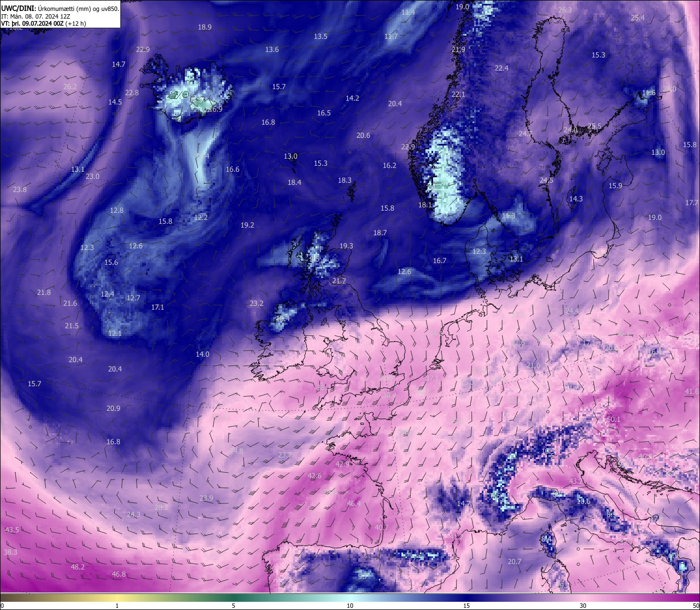
Task: Click the value 22.1 over Norway
Action: coord(458,94)
